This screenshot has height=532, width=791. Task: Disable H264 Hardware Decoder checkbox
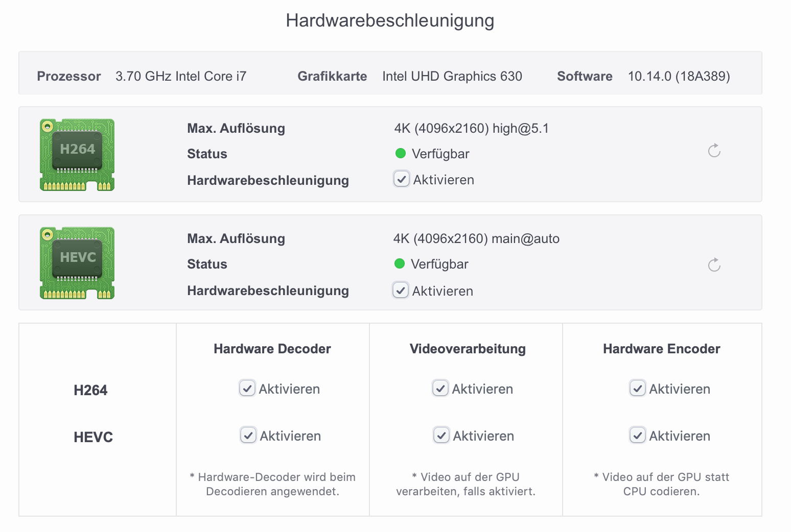pos(247,389)
